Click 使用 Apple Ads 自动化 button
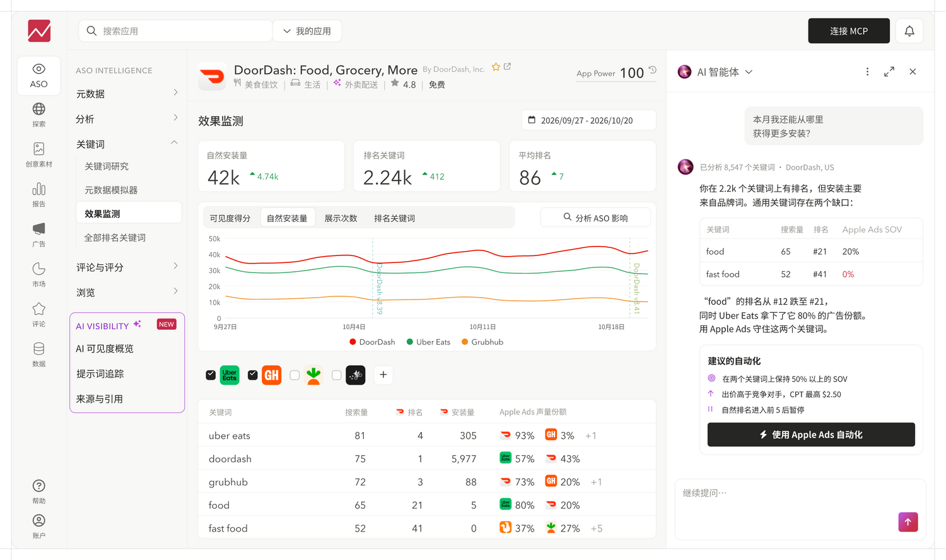The width and height of the screenshot is (946, 560). pyautogui.click(x=811, y=435)
